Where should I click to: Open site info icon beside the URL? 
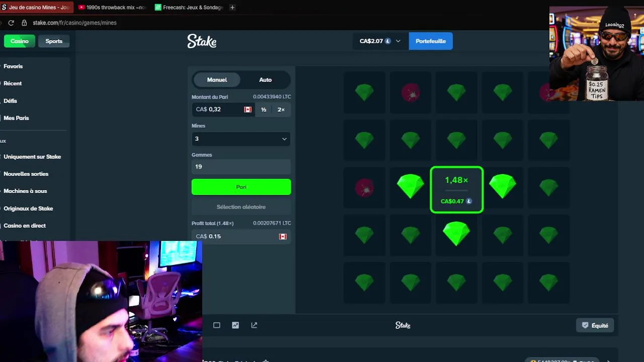pyautogui.click(x=24, y=23)
